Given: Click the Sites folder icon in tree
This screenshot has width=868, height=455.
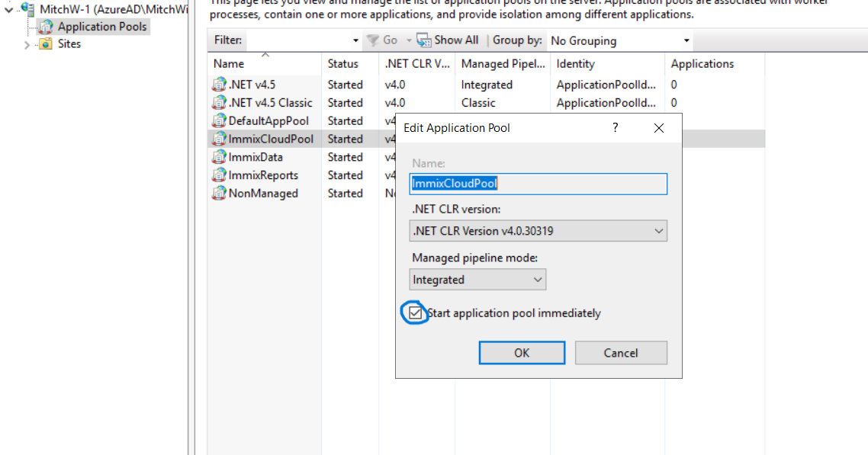Looking at the screenshot, I should pos(46,43).
